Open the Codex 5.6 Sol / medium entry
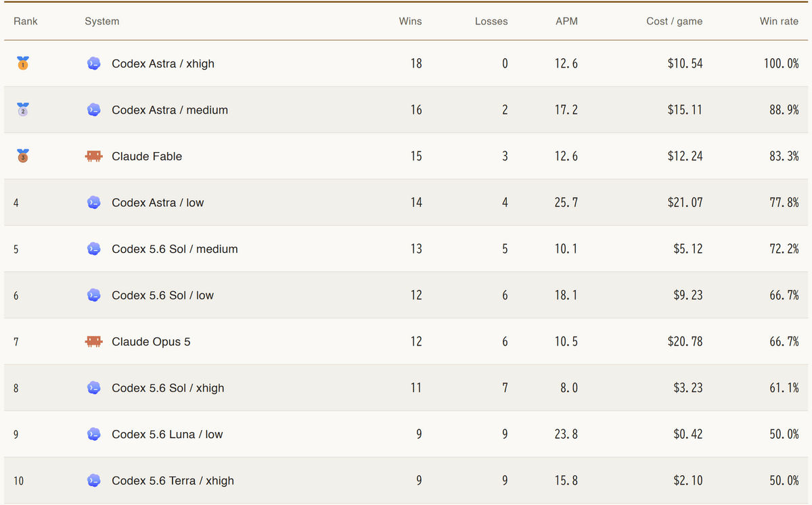Image resolution: width=812 pixels, height=505 pixels. click(175, 249)
